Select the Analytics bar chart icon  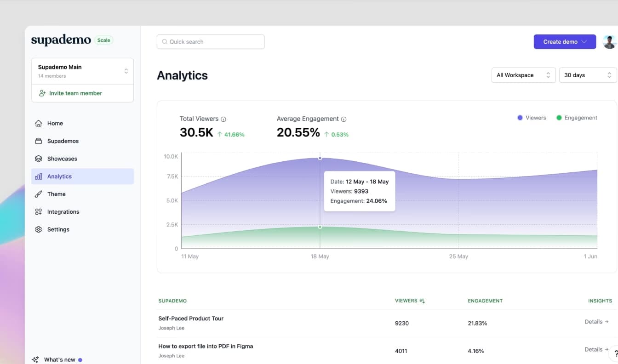tap(39, 176)
